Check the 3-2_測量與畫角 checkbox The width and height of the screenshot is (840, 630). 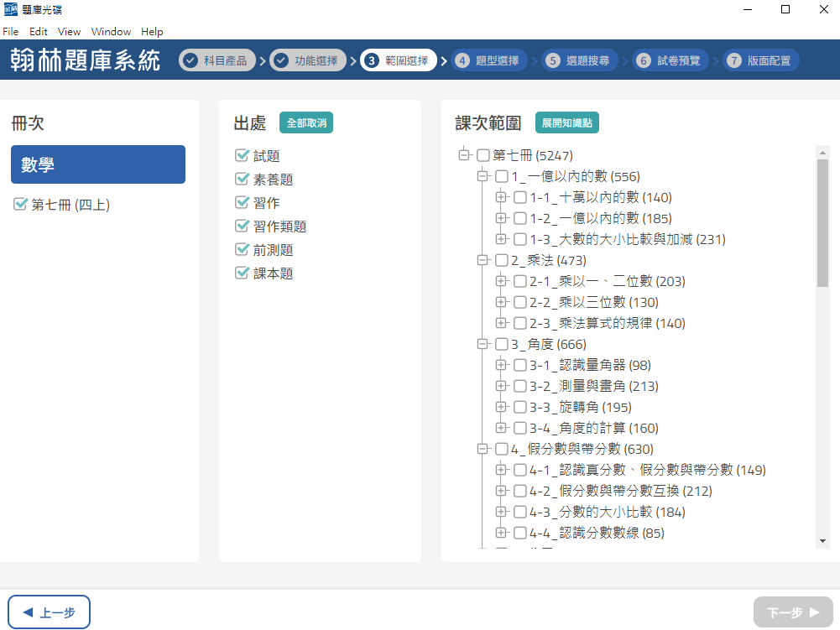point(520,386)
